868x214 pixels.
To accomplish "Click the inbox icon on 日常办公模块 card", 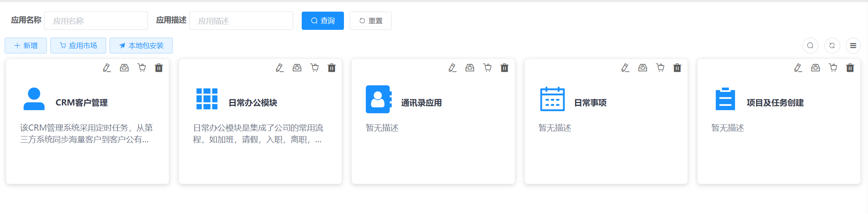I will [x=297, y=68].
